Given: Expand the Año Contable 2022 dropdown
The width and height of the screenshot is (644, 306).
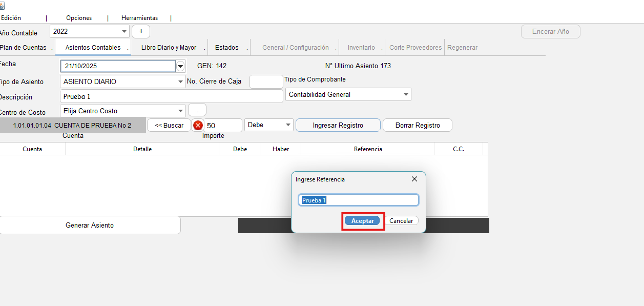Looking at the screenshot, I should coord(124,31).
